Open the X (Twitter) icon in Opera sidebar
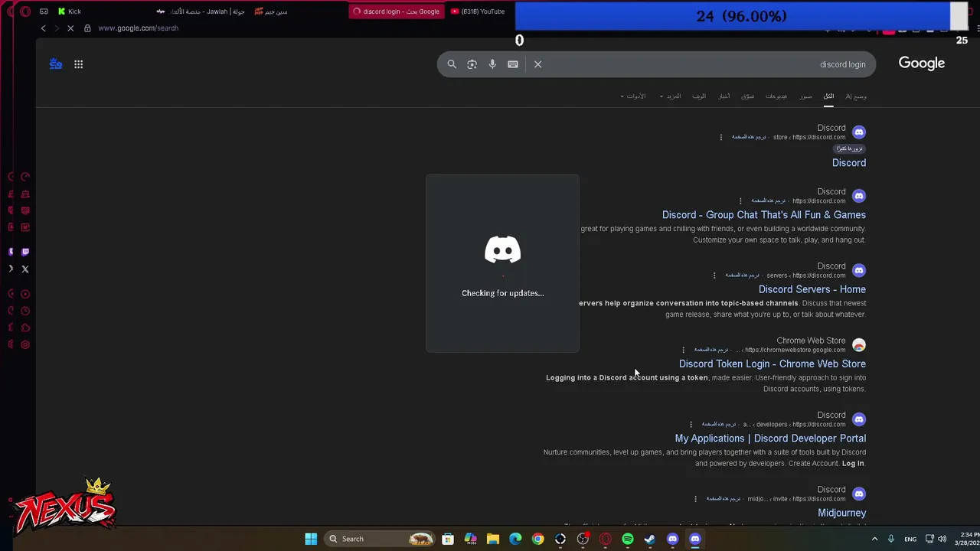Image resolution: width=980 pixels, height=551 pixels. point(25,269)
